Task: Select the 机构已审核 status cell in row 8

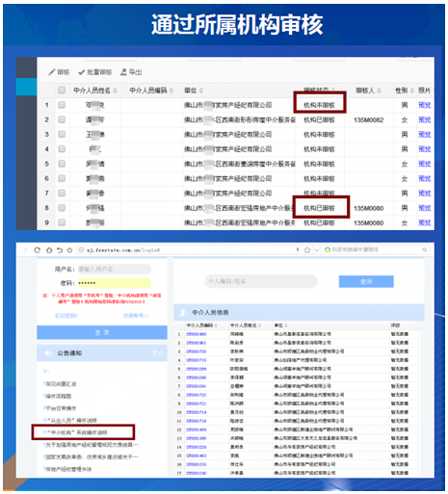Action: point(319,208)
